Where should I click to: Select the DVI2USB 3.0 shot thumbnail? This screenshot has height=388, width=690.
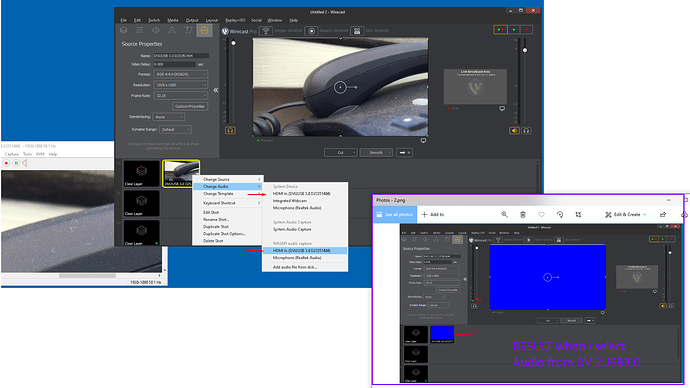181,173
